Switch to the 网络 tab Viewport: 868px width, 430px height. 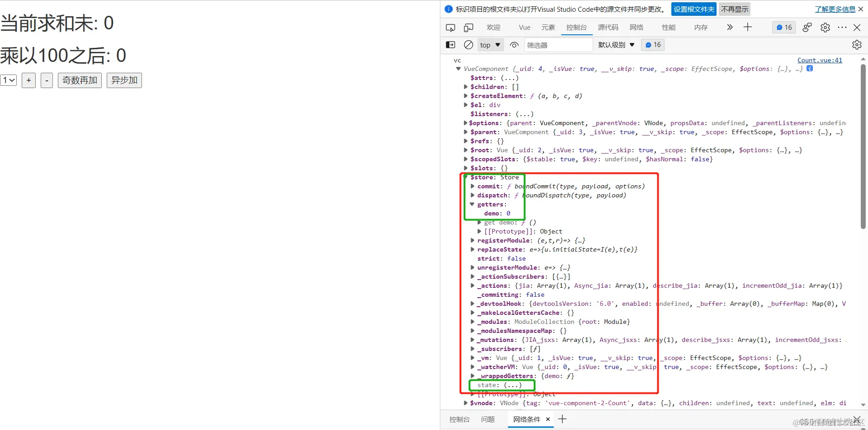pyautogui.click(x=636, y=28)
